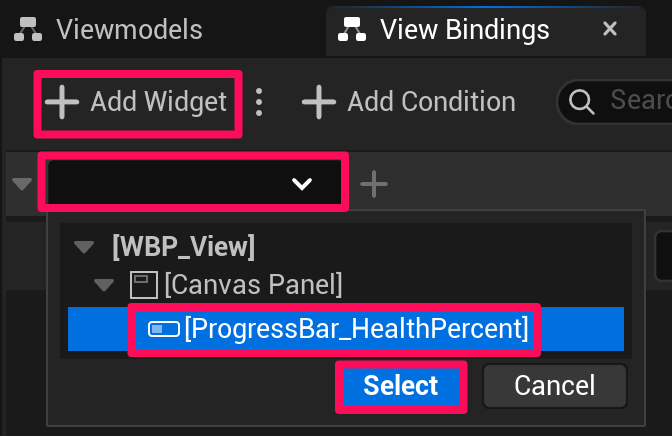Click the gray plus icon beside the dropdown

tap(374, 184)
